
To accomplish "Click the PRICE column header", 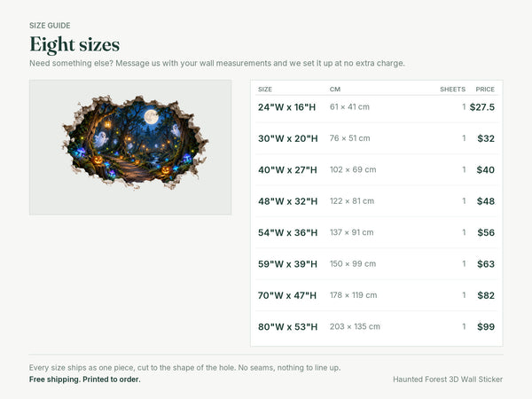I will pos(485,90).
